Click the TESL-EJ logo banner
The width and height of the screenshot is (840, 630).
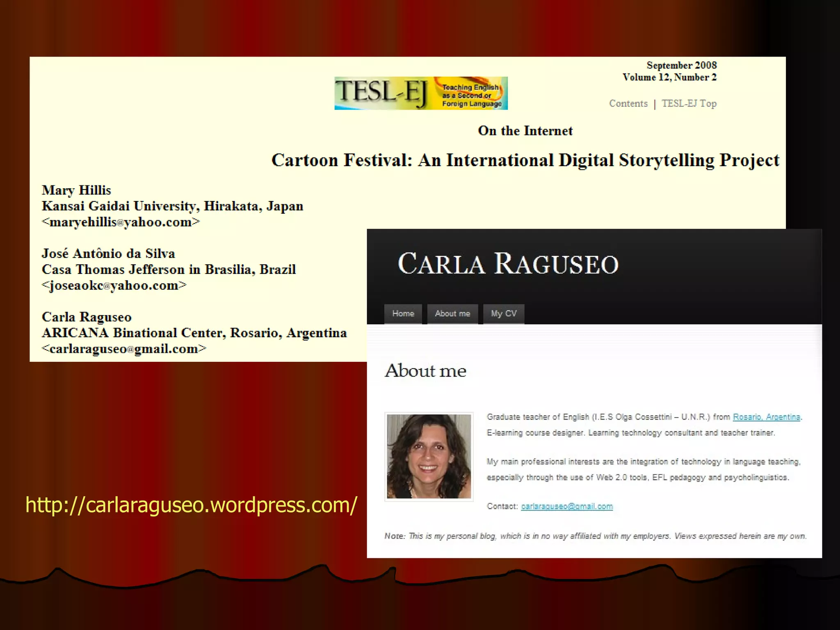(x=421, y=93)
